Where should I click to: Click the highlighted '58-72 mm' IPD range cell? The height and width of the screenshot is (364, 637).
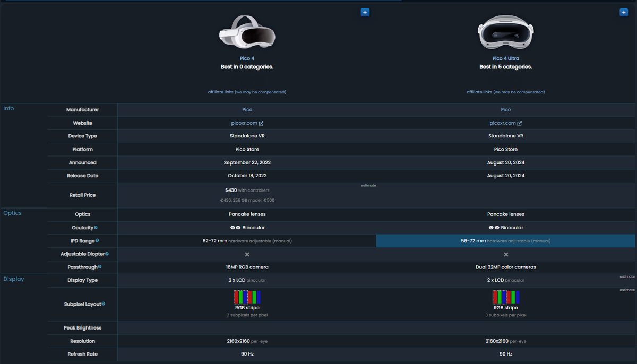click(506, 241)
